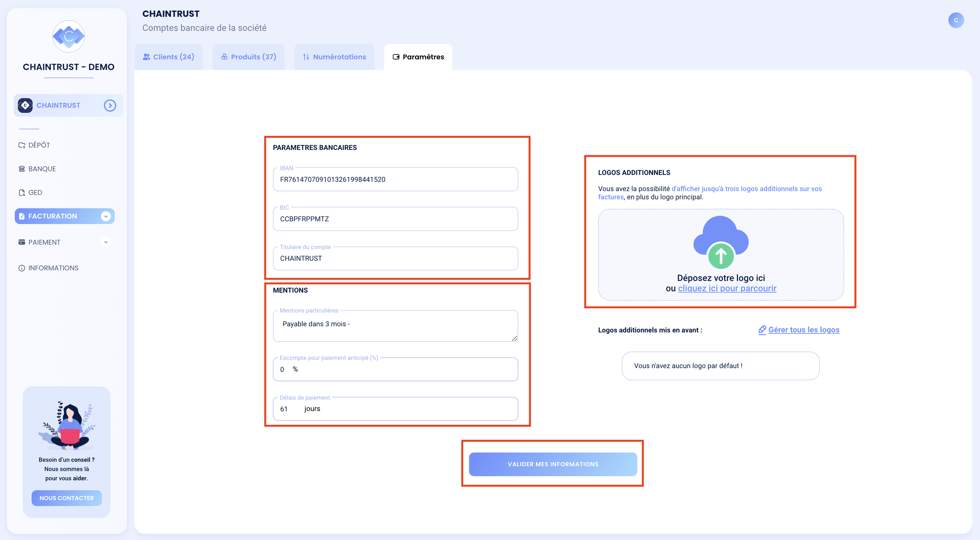This screenshot has width=980, height=540.
Task: Open the BANQUE sidebar entry
Action: click(37, 169)
